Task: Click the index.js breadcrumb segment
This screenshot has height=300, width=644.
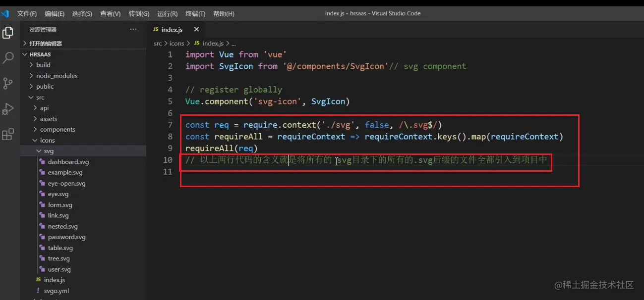Action: [x=213, y=44]
